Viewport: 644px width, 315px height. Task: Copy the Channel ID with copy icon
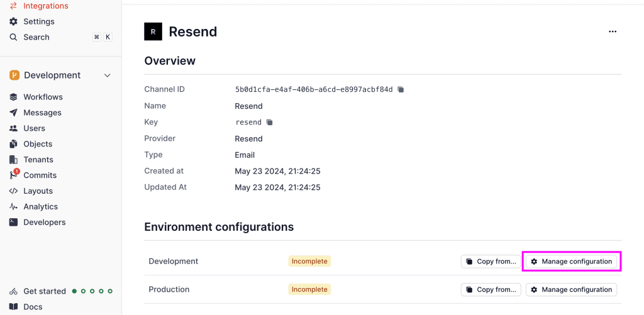pos(401,89)
